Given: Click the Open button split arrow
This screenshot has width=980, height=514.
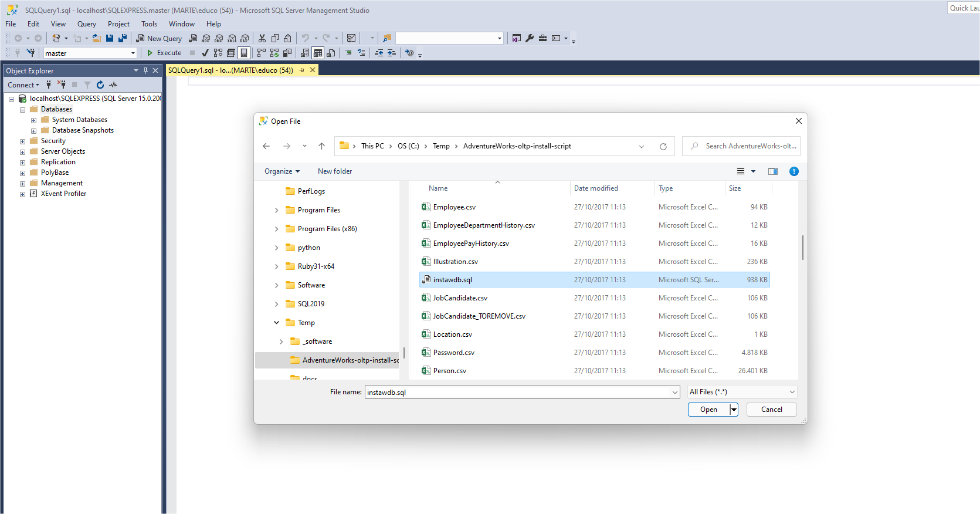Looking at the screenshot, I should [734, 410].
